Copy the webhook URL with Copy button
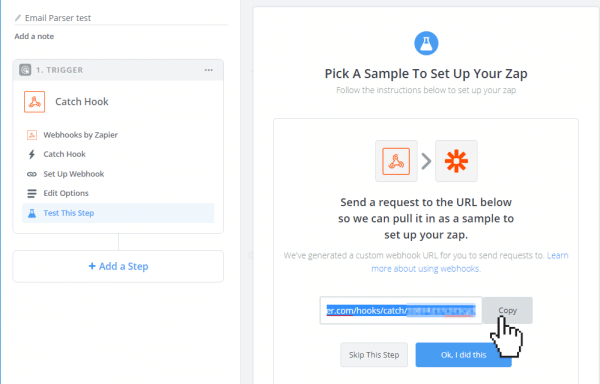600x384 pixels. (x=507, y=311)
